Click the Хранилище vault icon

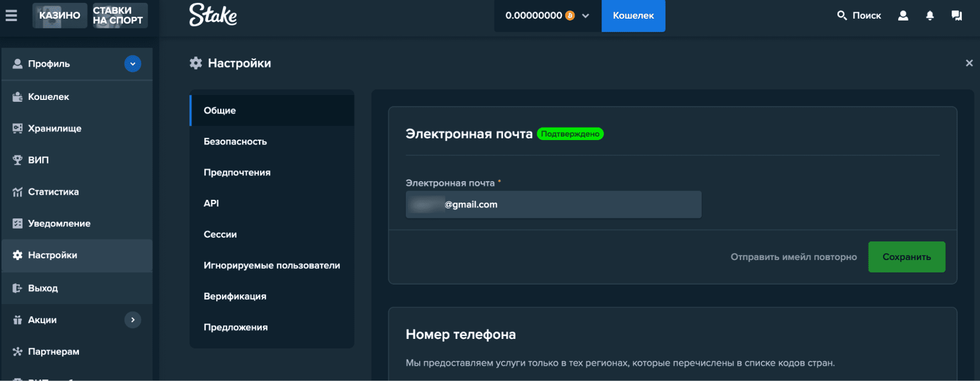click(18, 128)
